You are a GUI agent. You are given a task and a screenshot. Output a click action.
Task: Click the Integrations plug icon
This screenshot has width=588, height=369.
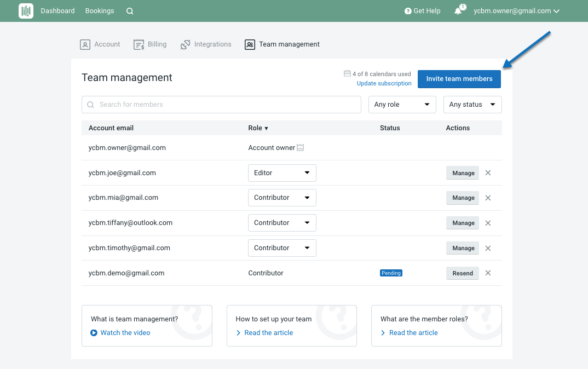coord(186,44)
